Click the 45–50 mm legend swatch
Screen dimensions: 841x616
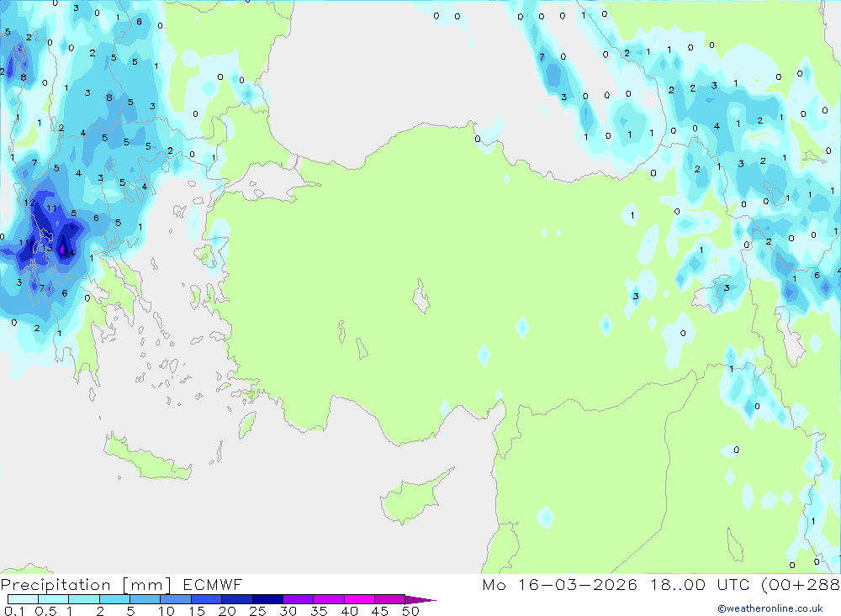[x=389, y=599]
